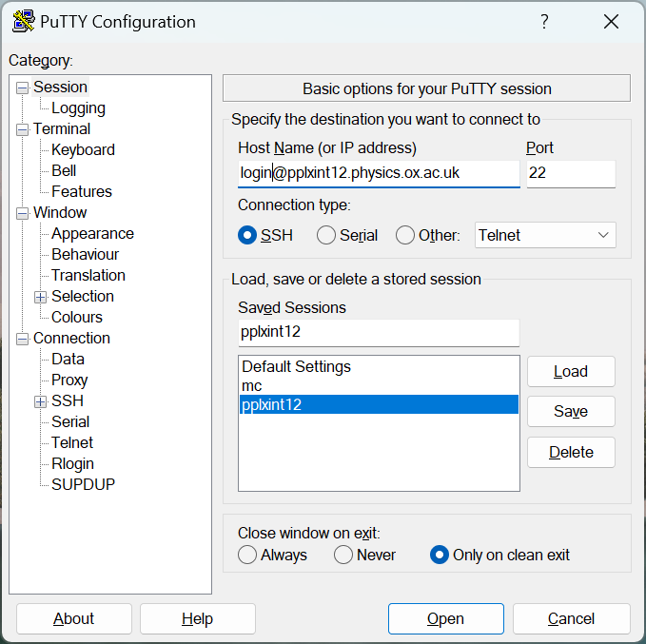The image size is (646, 644).
Task: Open the Serial category in tree
Action: pos(70,422)
